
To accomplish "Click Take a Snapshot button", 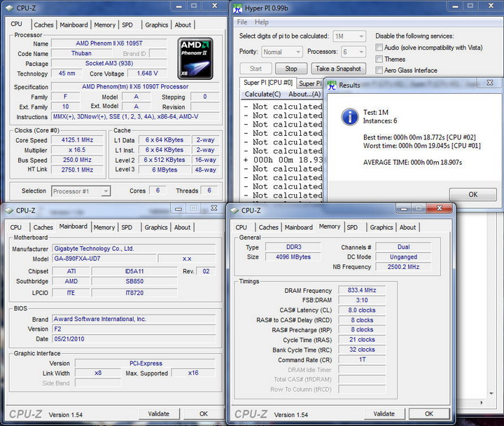I will coord(339,69).
